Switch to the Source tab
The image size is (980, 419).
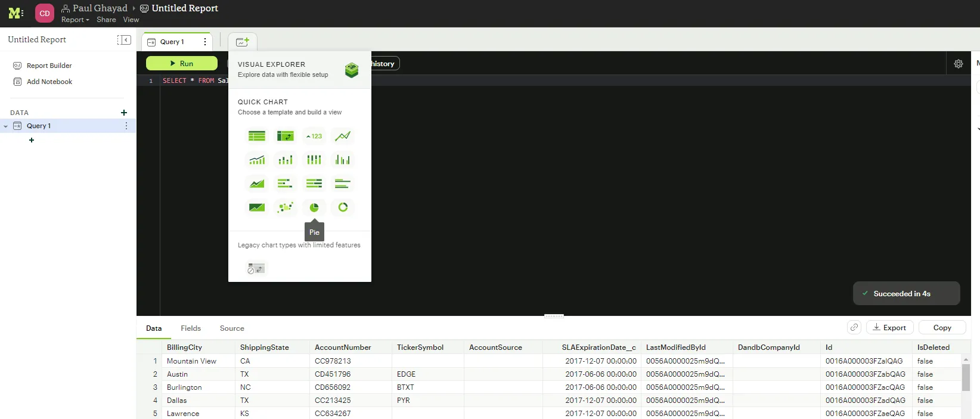click(x=232, y=328)
